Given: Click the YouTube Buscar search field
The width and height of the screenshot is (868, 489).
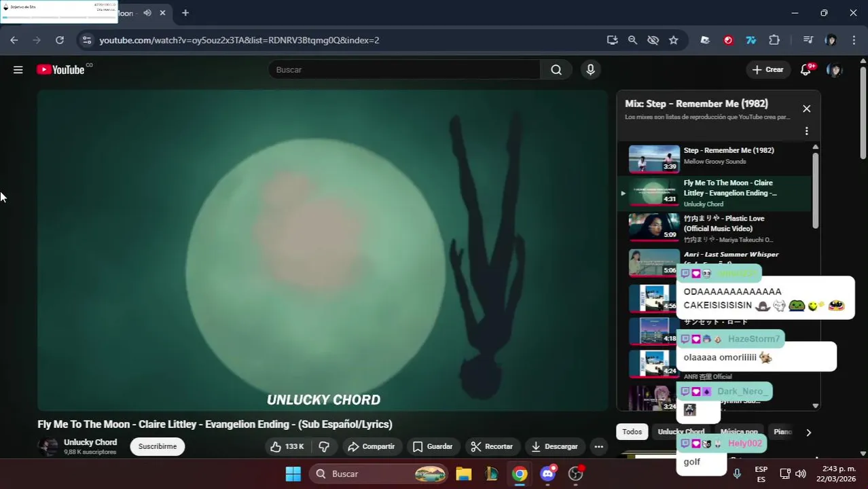Looking at the screenshot, I should tap(404, 69).
